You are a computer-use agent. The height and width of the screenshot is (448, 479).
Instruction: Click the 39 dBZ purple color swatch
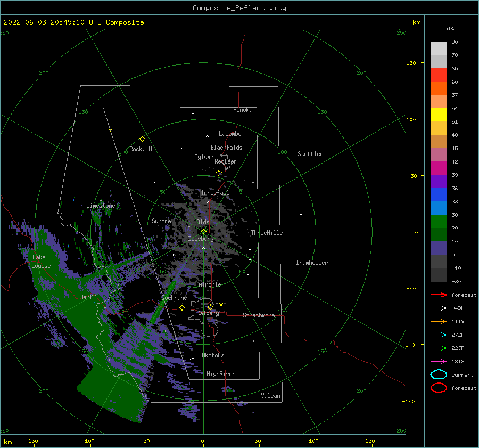pos(439,181)
